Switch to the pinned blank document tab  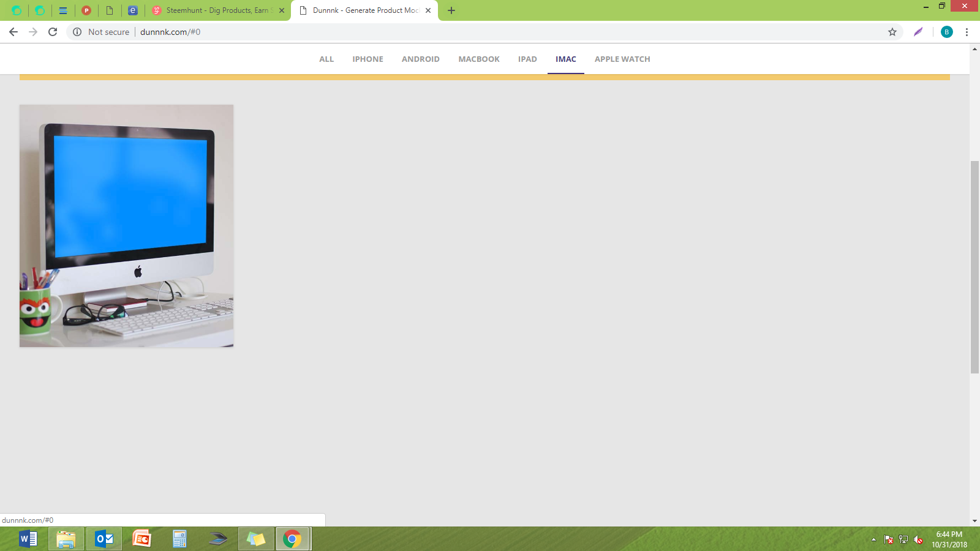point(110,10)
